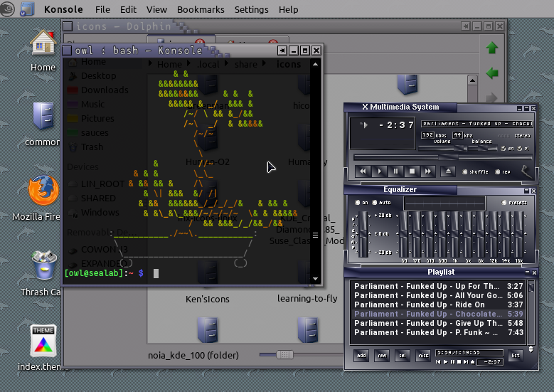Click the Equalizer 60 band slider
The width and height of the screenshot is (554, 392).
click(x=404, y=234)
